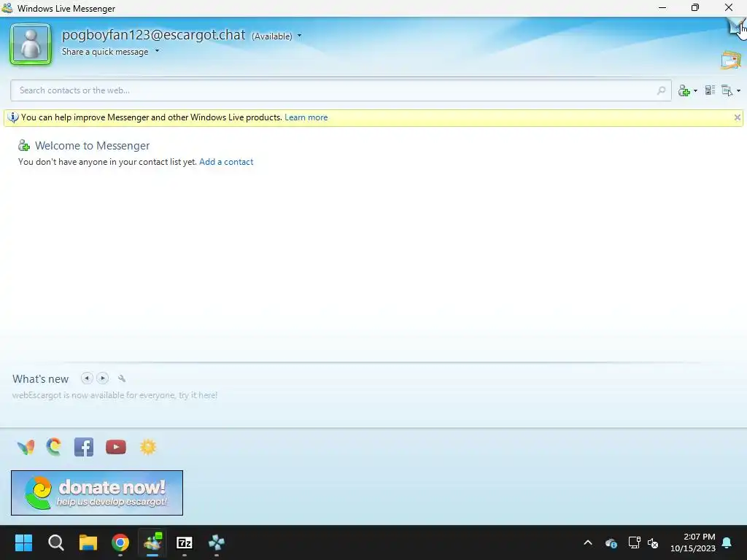Image resolution: width=747 pixels, height=560 pixels.
Task: Click the change contact list layout icon
Action: (x=710, y=90)
